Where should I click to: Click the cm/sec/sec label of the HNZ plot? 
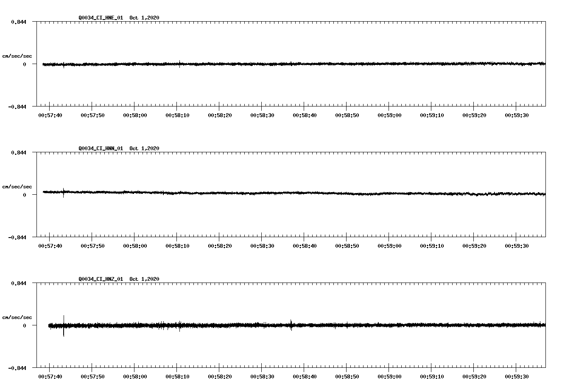(x=17, y=316)
